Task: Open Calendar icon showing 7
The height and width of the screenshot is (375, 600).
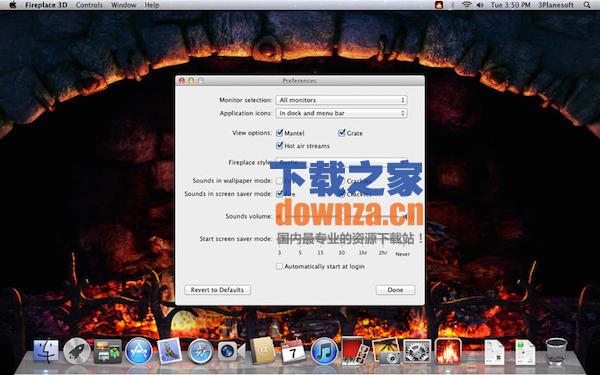Action: coord(293,351)
